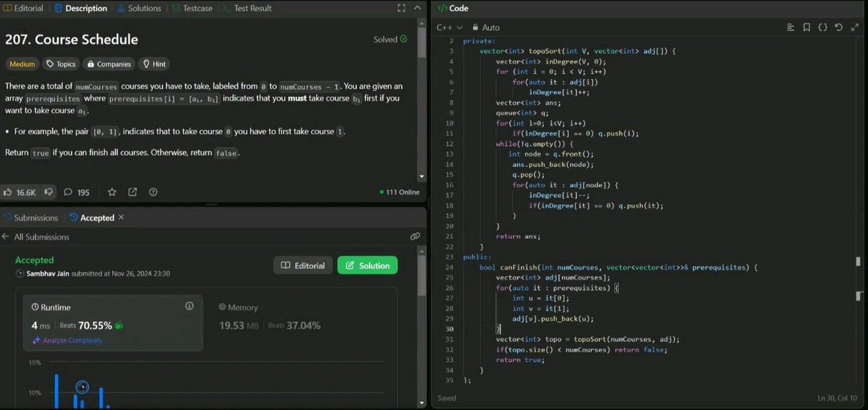Expand the Hint tag
Screen dimensions: 868x410
pyautogui.click(x=154, y=64)
